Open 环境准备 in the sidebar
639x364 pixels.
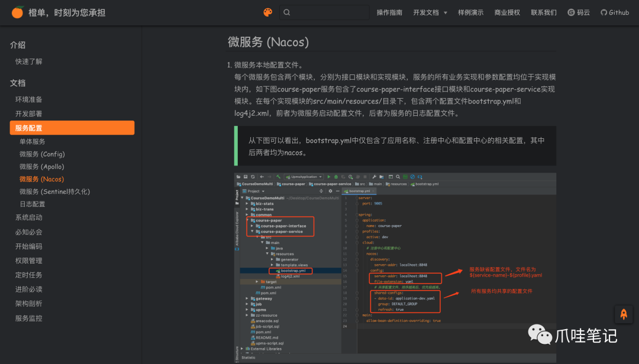click(29, 99)
